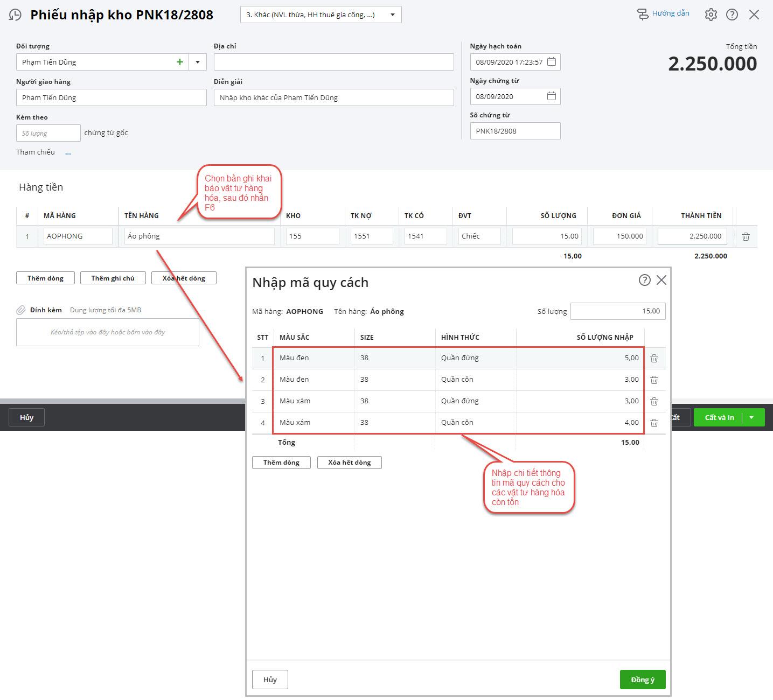Image resolution: width=773 pixels, height=700 pixels.
Task: Delete first Màu đen Quần đứng row
Action: pyautogui.click(x=654, y=358)
